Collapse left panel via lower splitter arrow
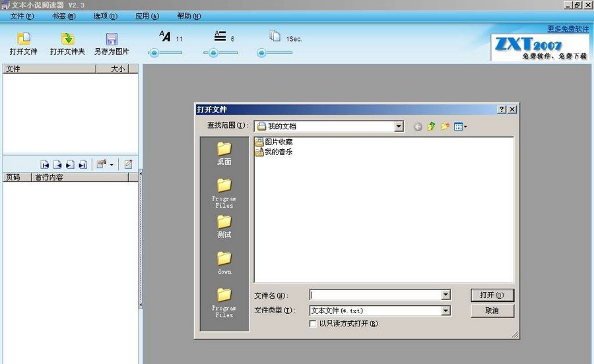This screenshot has width=594, height=364. (x=141, y=305)
